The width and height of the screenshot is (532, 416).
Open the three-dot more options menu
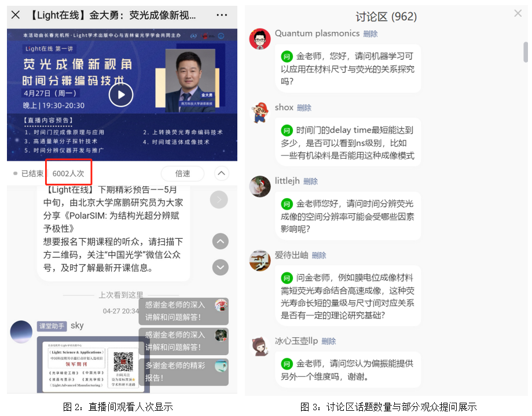222,15
